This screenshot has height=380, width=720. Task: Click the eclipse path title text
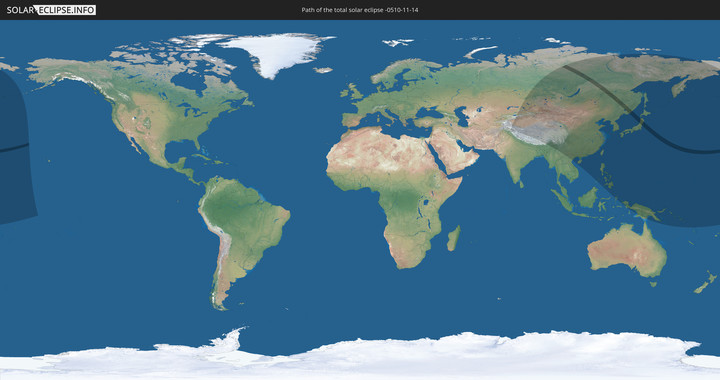click(360, 10)
